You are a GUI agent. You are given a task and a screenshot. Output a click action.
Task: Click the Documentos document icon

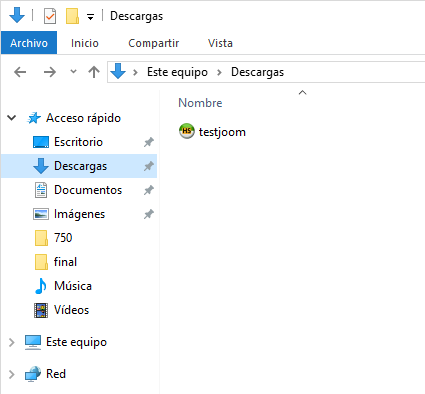(x=41, y=190)
